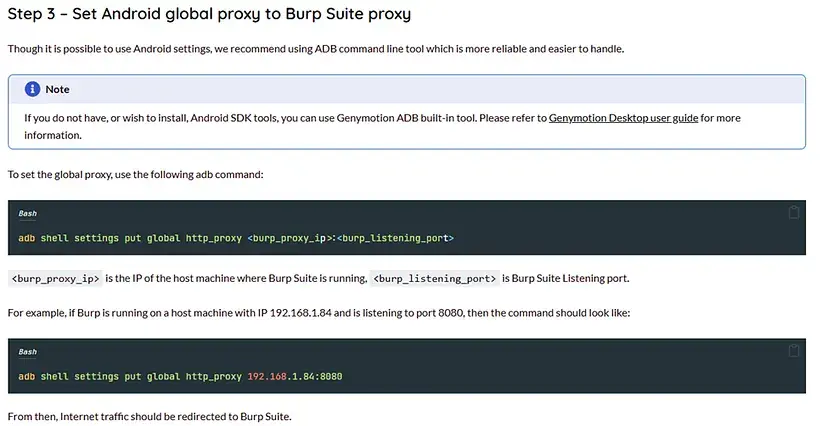The image size is (828, 426).
Task: Click the Note title text
Action: point(58,89)
